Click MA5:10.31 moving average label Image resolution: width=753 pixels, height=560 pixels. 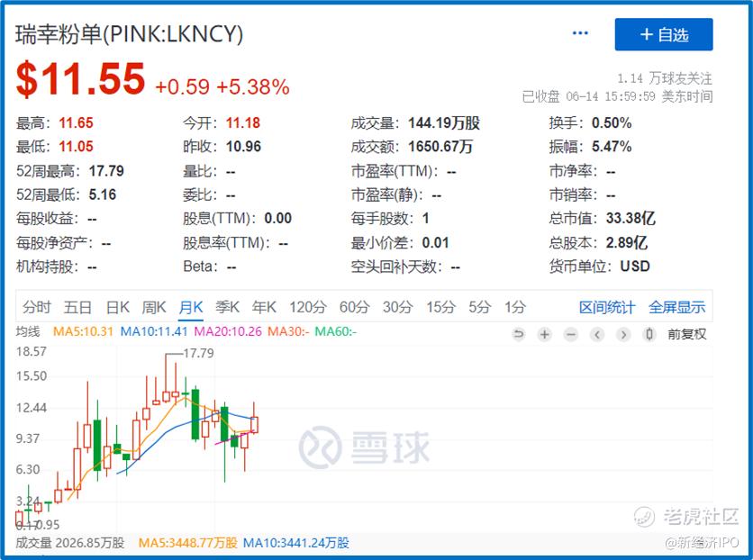83,331
